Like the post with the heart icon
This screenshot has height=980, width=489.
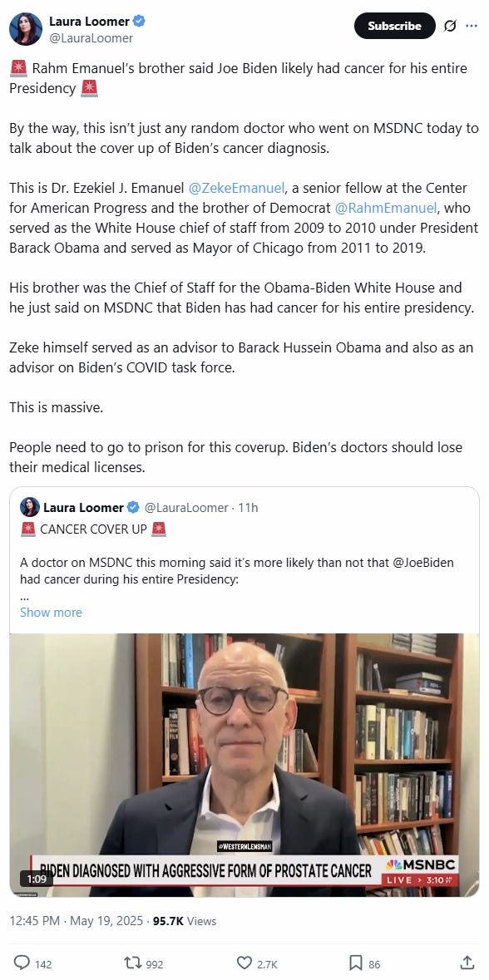244,963
